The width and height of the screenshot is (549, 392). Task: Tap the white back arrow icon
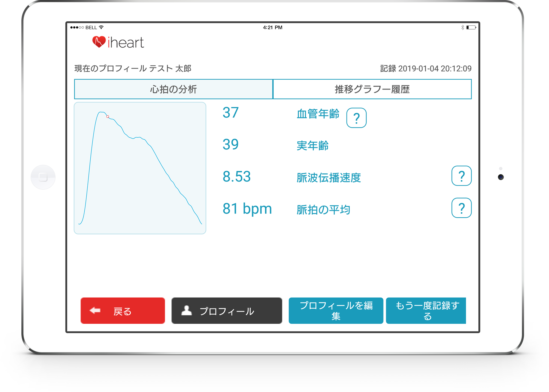(95, 310)
